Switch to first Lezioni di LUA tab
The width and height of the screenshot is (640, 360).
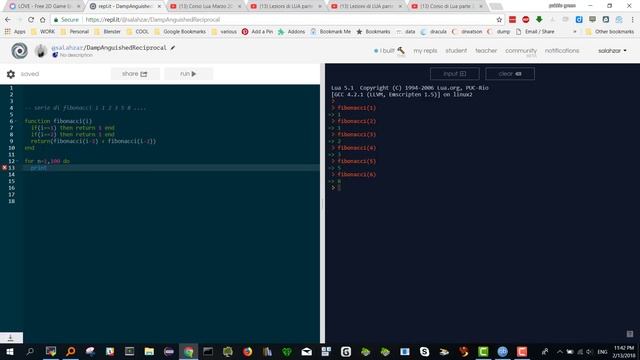[x=287, y=6]
